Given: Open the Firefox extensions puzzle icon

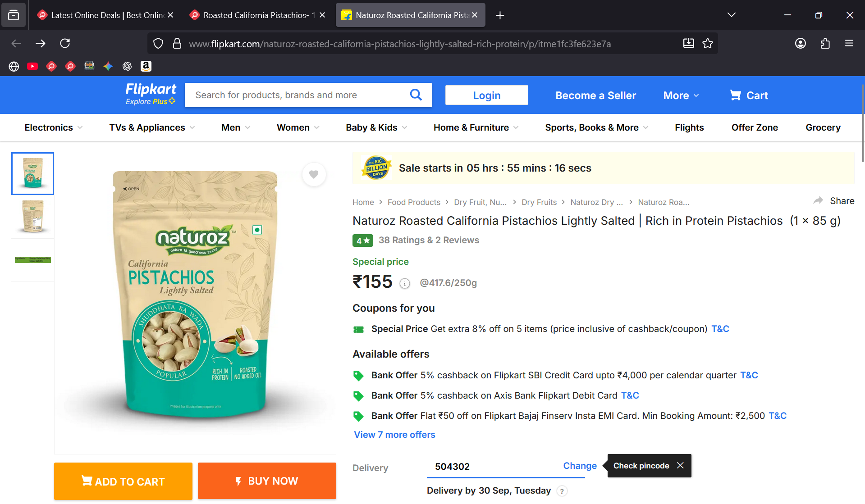Looking at the screenshot, I should click(x=825, y=43).
